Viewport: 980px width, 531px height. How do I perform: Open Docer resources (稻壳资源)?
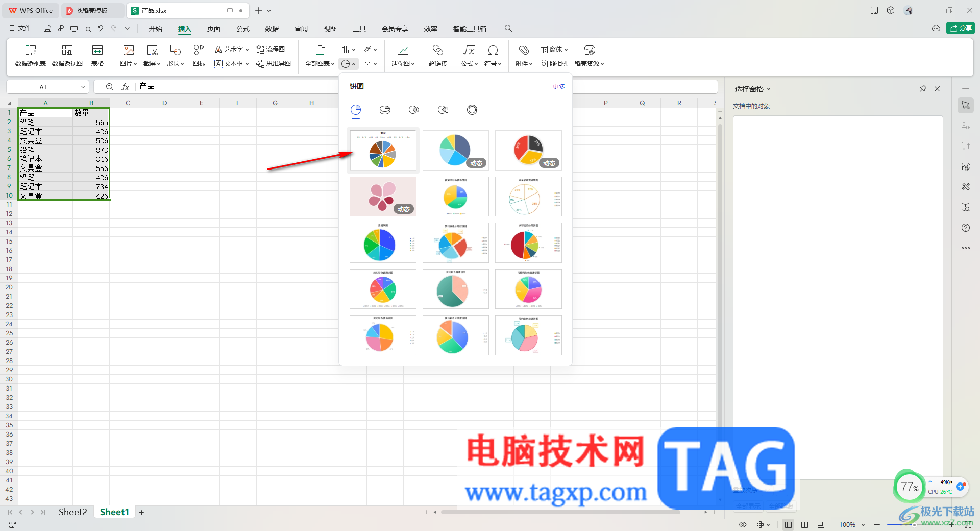(590, 56)
